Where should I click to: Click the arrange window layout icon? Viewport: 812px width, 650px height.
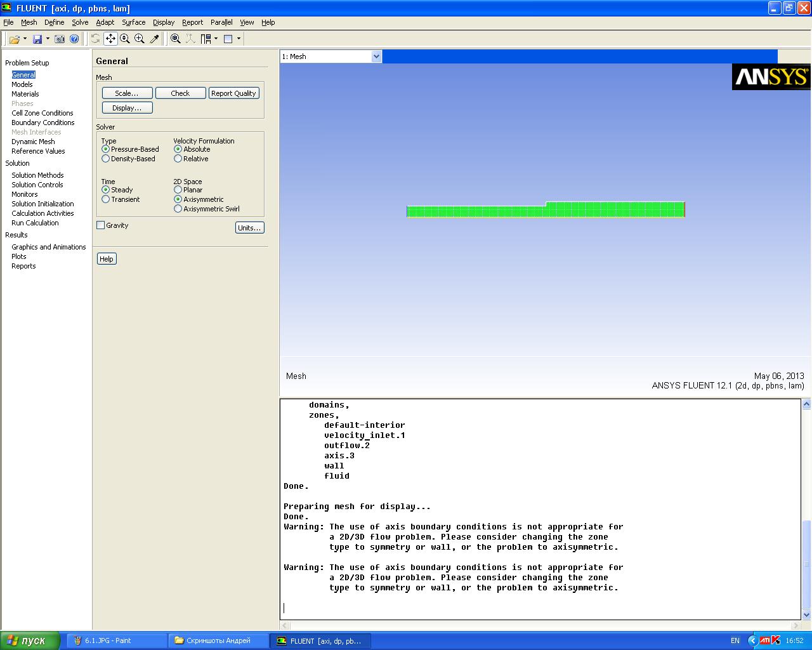(x=206, y=39)
